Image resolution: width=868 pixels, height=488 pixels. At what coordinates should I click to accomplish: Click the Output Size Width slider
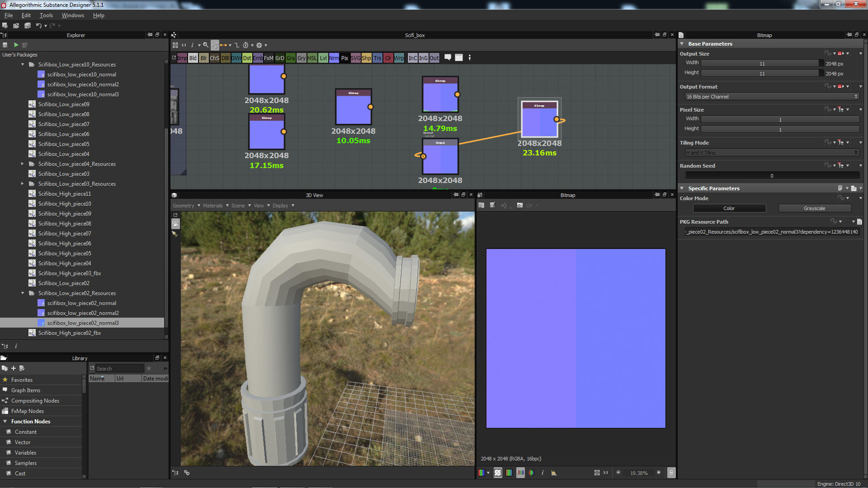762,64
